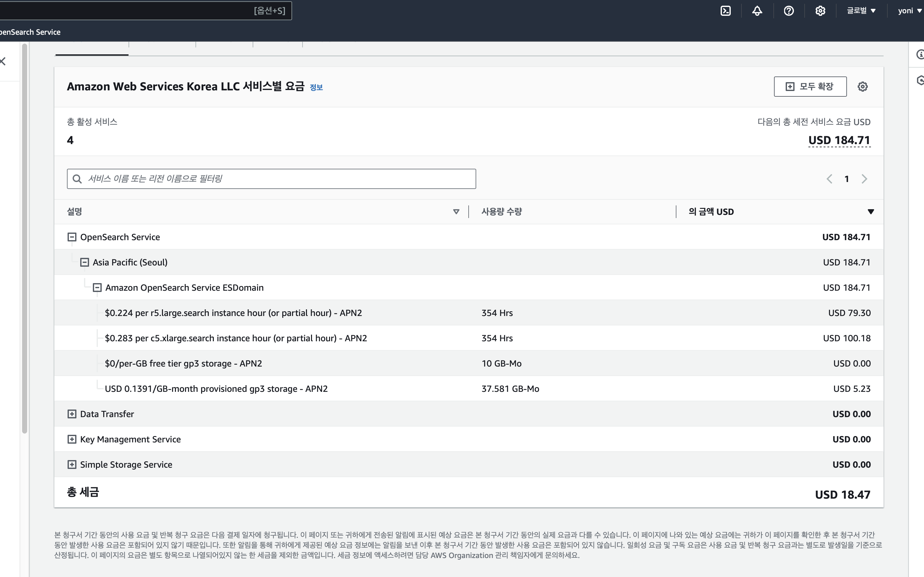924x577 pixels.
Task: Select the provisioned gp3 storage row
Action: point(469,388)
